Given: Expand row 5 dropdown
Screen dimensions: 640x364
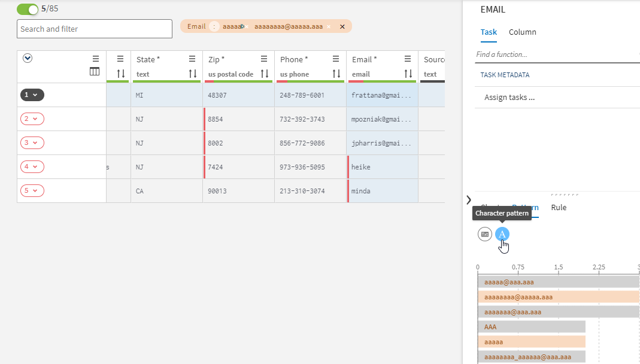Looking at the screenshot, I should (32, 190).
